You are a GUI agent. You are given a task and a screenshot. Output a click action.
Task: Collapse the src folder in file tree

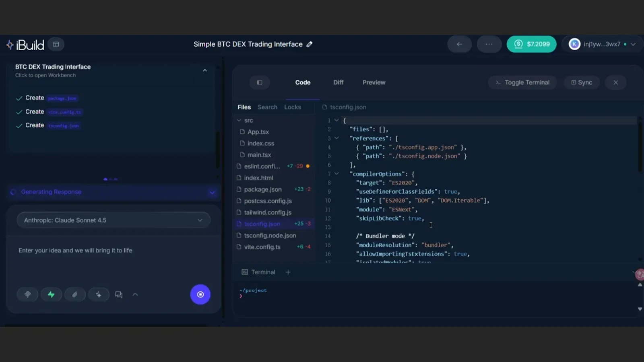pos(239,120)
